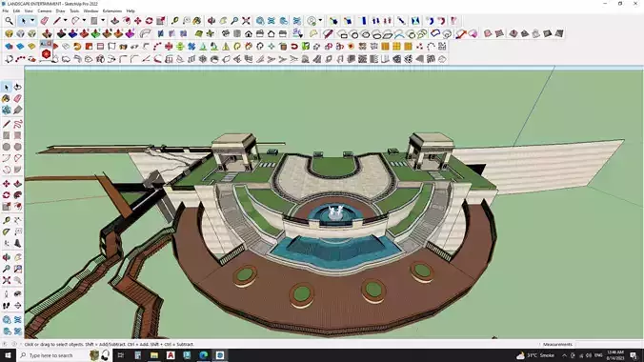Select the Move tool in left palette

pos(6,184)
